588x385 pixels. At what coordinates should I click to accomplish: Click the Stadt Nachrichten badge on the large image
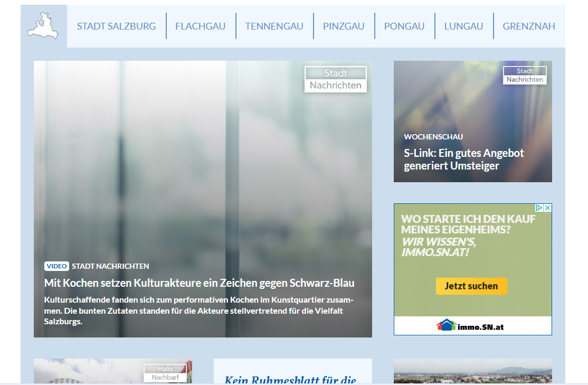point(336,79)
